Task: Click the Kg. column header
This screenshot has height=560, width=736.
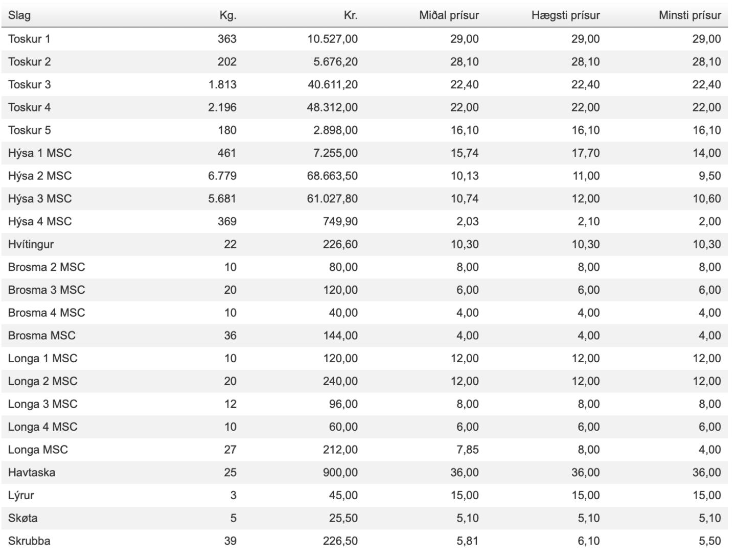Action: click(228, 15)
